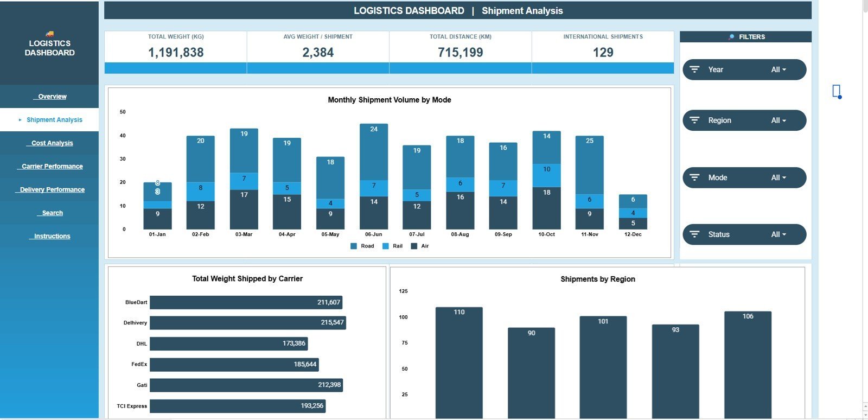
Task: Select the DHL bar showing 173,386
Action: click(x=228, y=343)
